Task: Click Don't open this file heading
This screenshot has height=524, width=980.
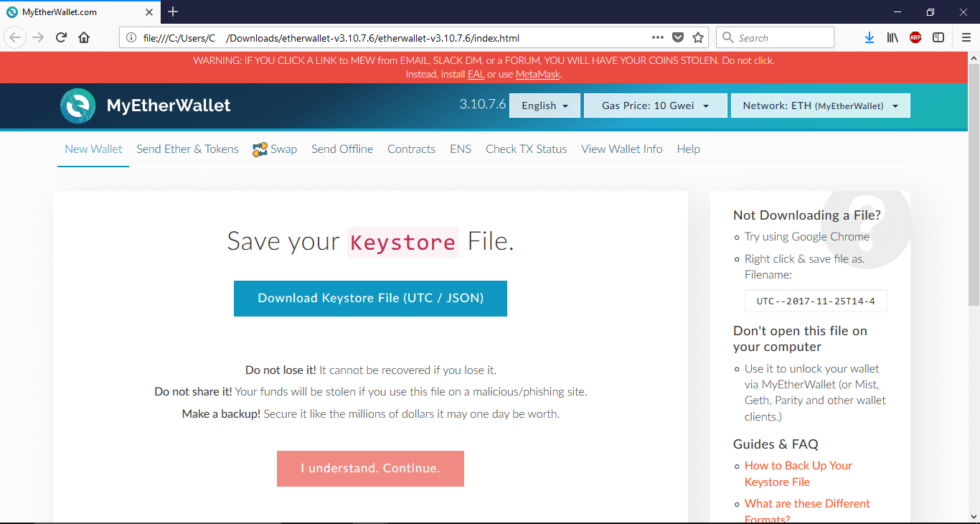Action: (x=800, y=339)
